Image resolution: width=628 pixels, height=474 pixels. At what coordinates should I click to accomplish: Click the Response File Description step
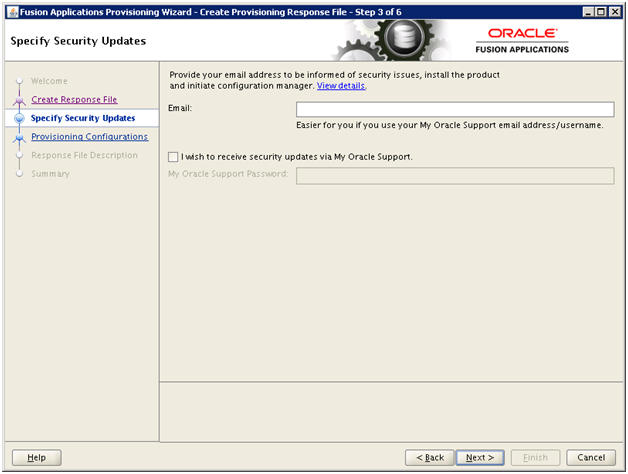click(85, 155)
